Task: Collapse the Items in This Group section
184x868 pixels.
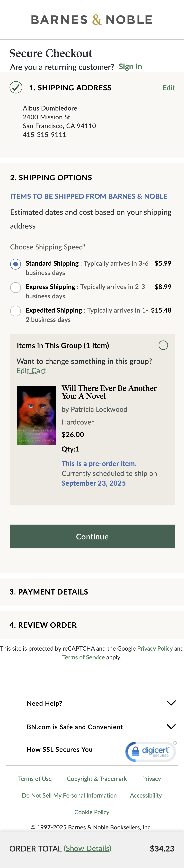Action: 163,345
